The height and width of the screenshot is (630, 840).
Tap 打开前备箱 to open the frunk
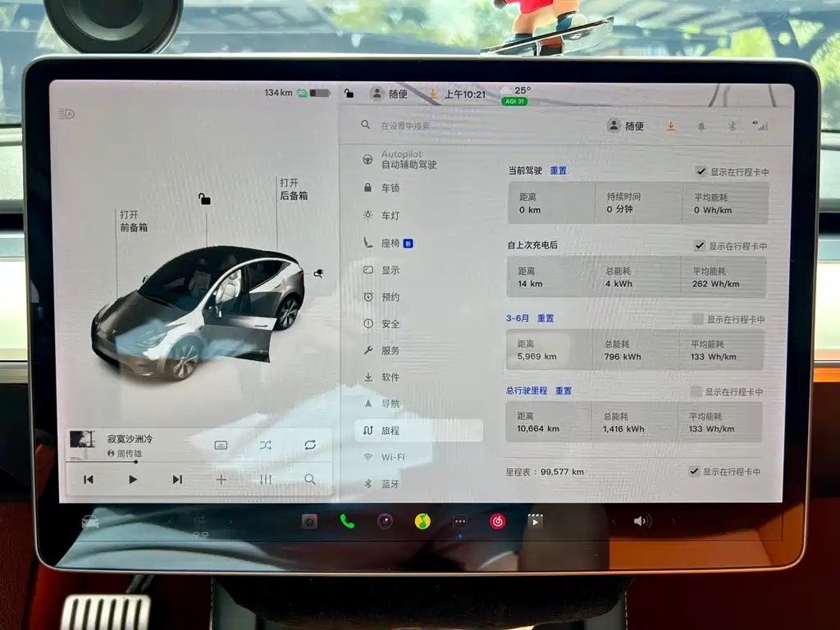coord(134,221)
